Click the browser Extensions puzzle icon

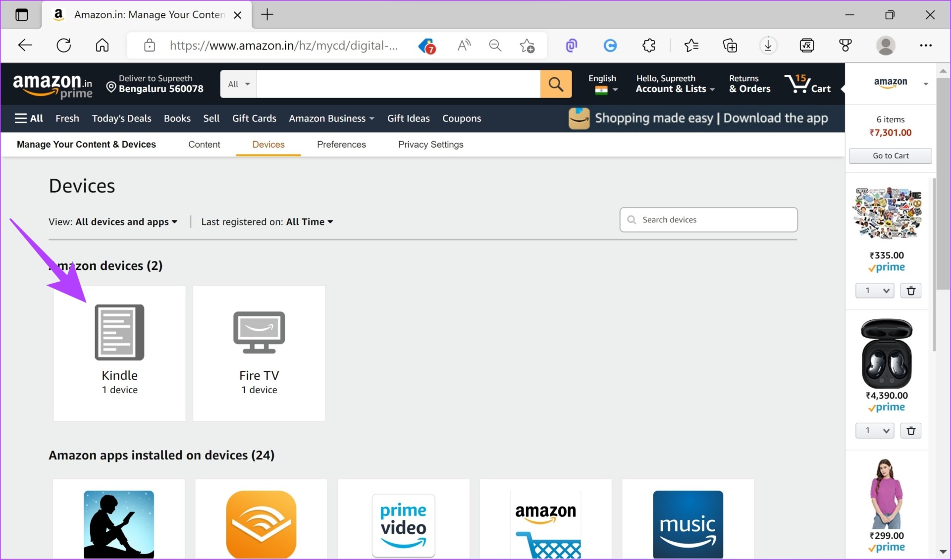click(649, 46)
